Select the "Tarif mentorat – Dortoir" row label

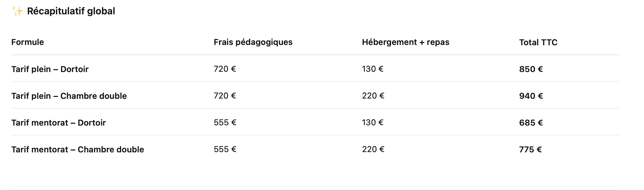[x=58, y=123]
